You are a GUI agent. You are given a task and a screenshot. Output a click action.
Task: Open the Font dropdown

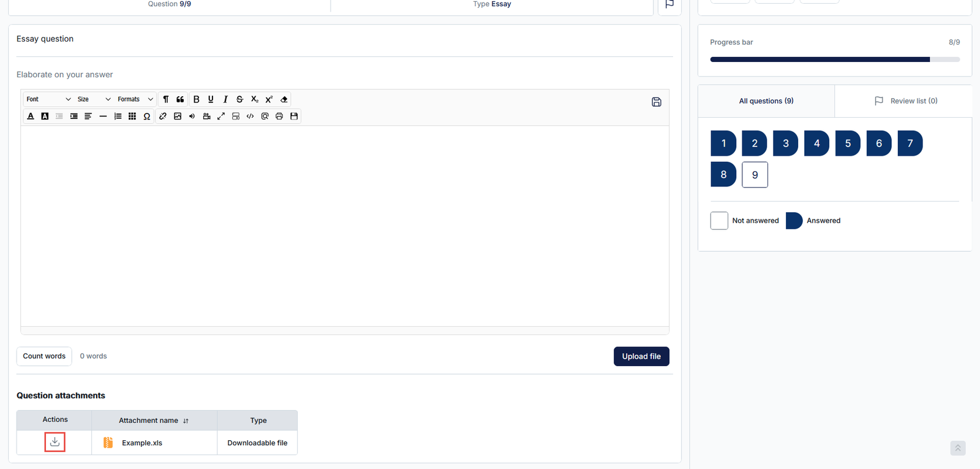click(x=48, y=99)
